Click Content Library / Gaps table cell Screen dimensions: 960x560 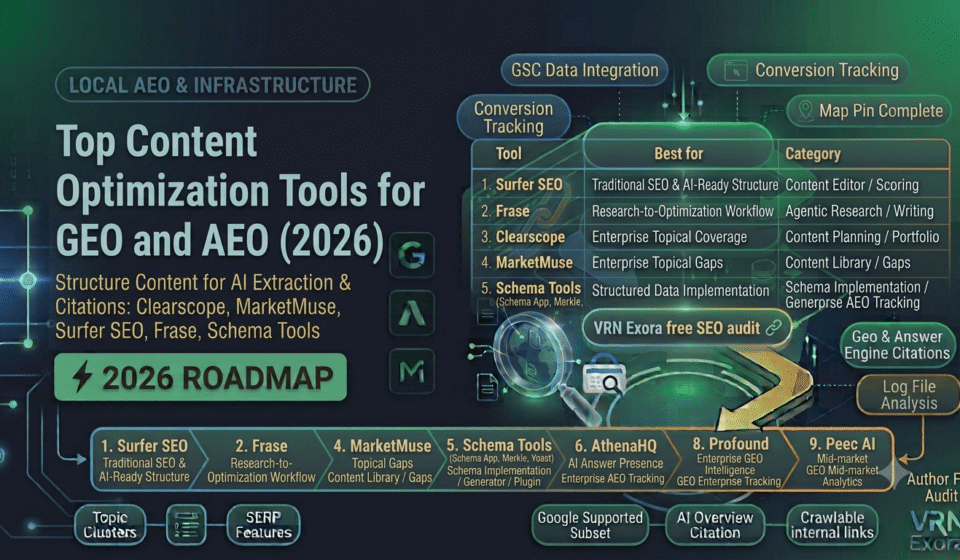[847, 263]
